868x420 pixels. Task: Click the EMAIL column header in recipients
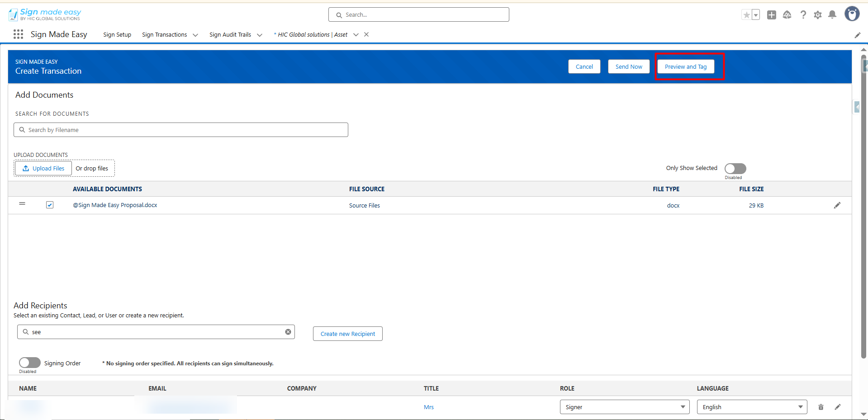[157, 388]
